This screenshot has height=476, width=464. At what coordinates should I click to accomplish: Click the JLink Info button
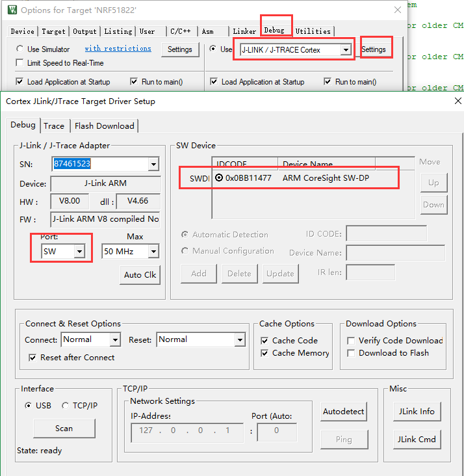[x=417, y=412]
